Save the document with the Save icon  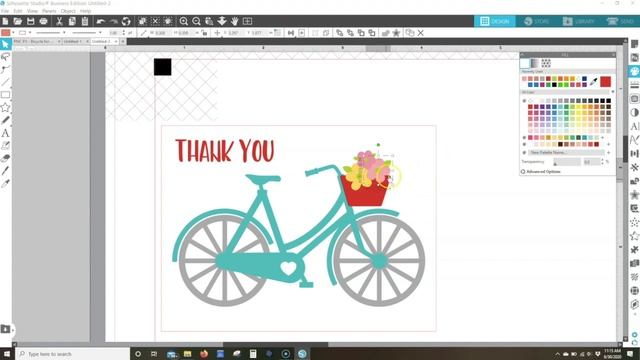click(31, 21)
